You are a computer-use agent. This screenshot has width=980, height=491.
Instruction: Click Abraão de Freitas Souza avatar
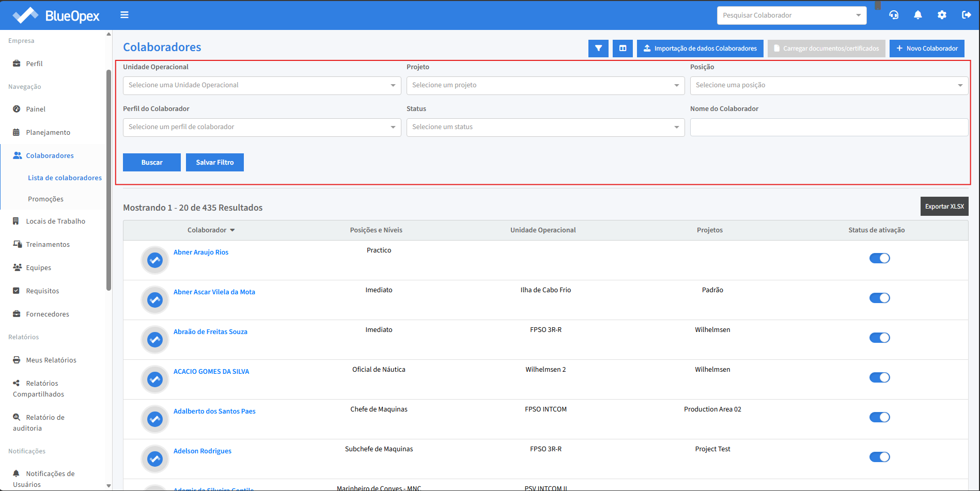tap(155, 340)
